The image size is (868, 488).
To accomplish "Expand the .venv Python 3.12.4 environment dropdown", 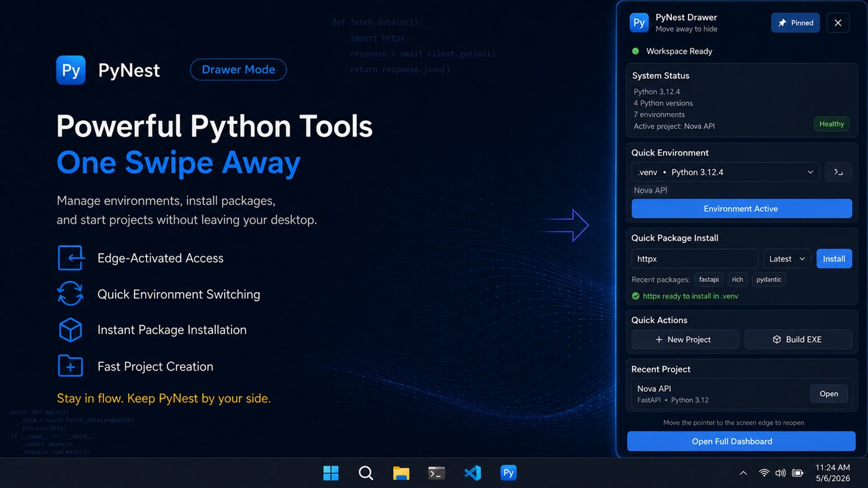I will [725, 172].
